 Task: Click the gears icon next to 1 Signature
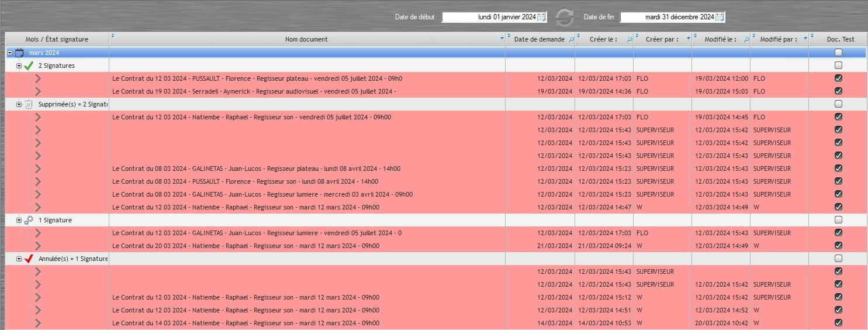click(x=29, y=220)
